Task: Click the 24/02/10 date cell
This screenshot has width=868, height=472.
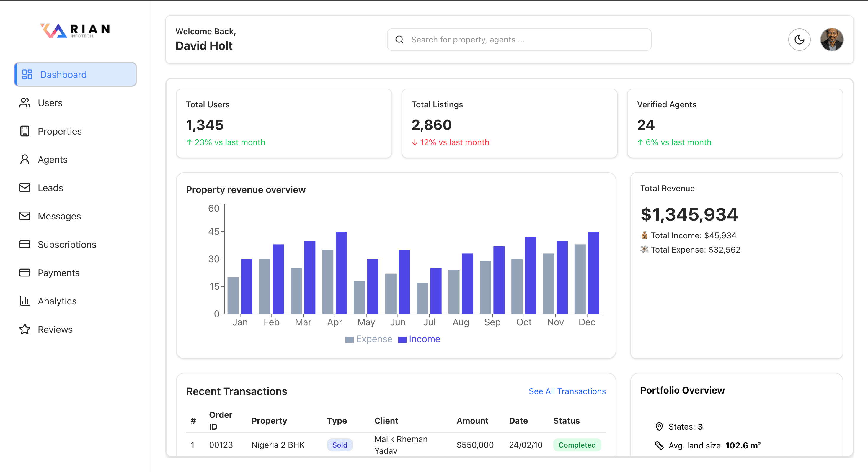Action: (526, 445)
